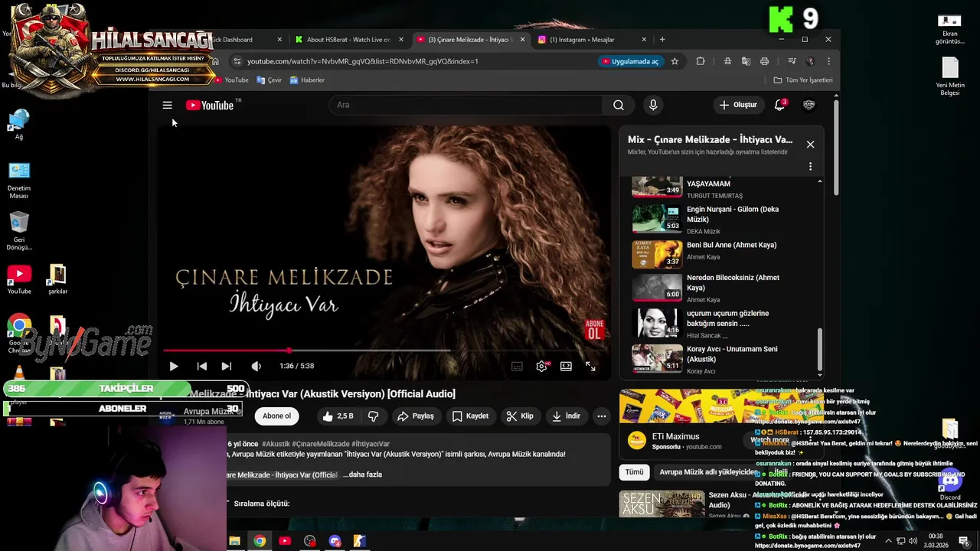Screen dimensions: 980x551
Task: Switch to Instagram Mesajlar tab
Action: click(x=582, y=40)
